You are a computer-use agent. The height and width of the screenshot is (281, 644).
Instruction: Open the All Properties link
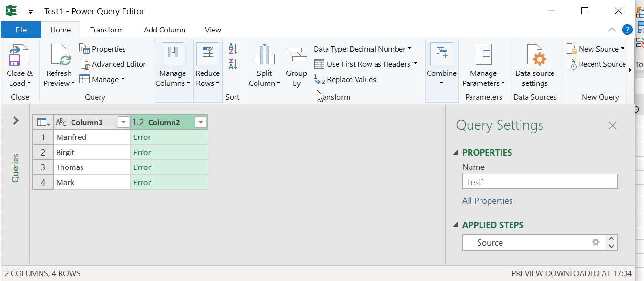487,201
